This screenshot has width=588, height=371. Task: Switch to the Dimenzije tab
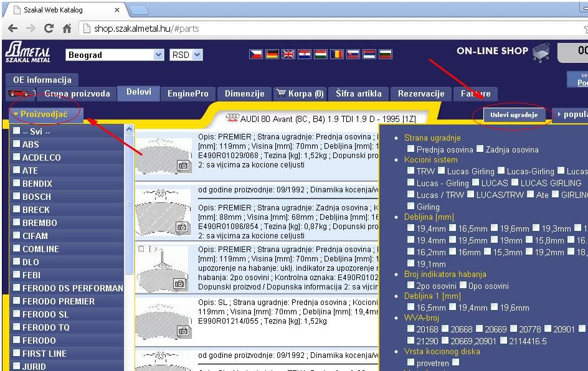coord(245,94)
